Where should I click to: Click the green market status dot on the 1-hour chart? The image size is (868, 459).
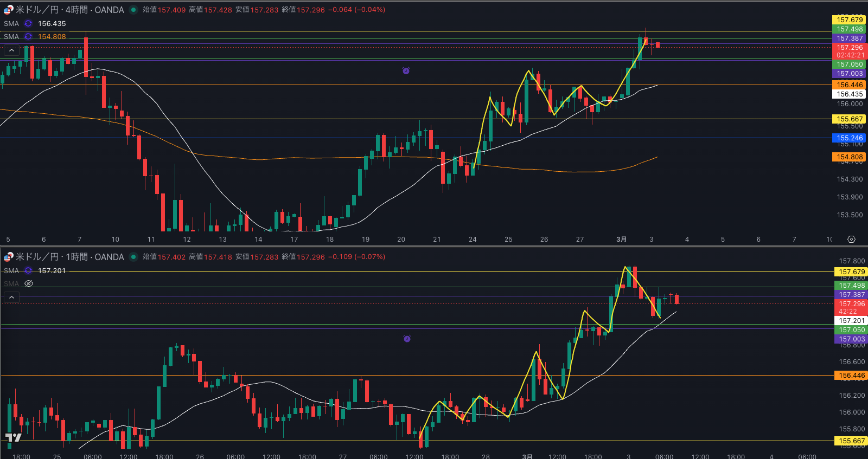click(x=133, y=257)
